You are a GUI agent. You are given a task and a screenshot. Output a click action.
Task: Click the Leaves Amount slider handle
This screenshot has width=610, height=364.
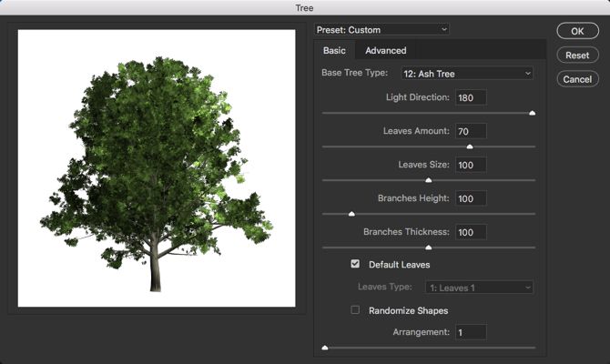tap(470, 147)
